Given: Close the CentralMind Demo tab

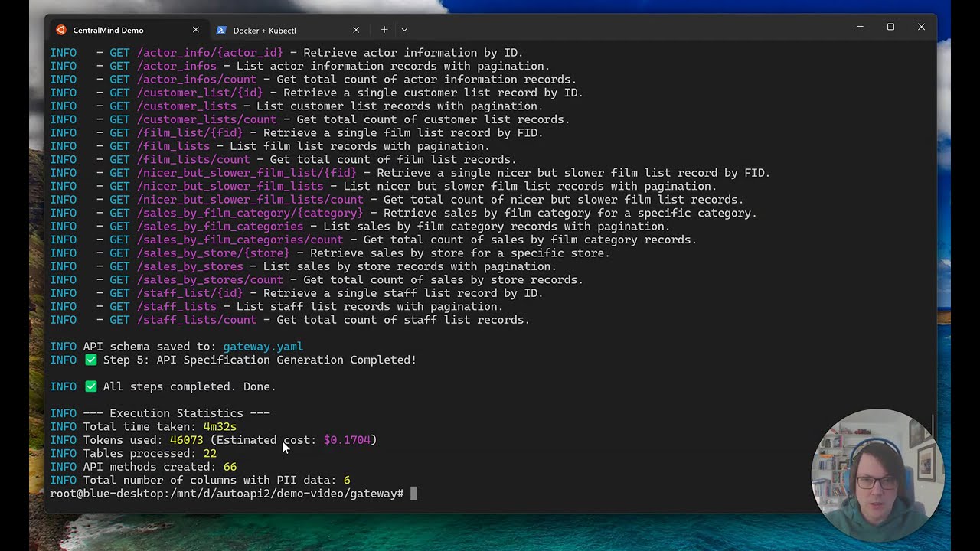Looking at the screenshot, I should (x=195, y=30).
